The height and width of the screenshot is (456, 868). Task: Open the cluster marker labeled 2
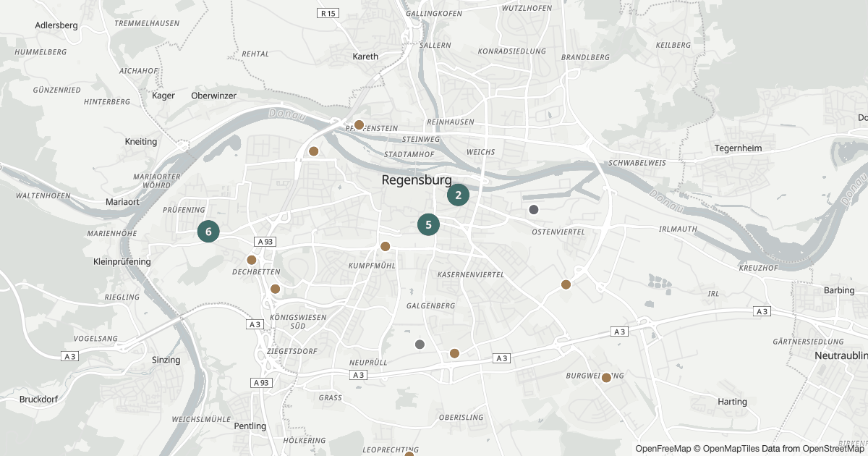coord(458,195)
